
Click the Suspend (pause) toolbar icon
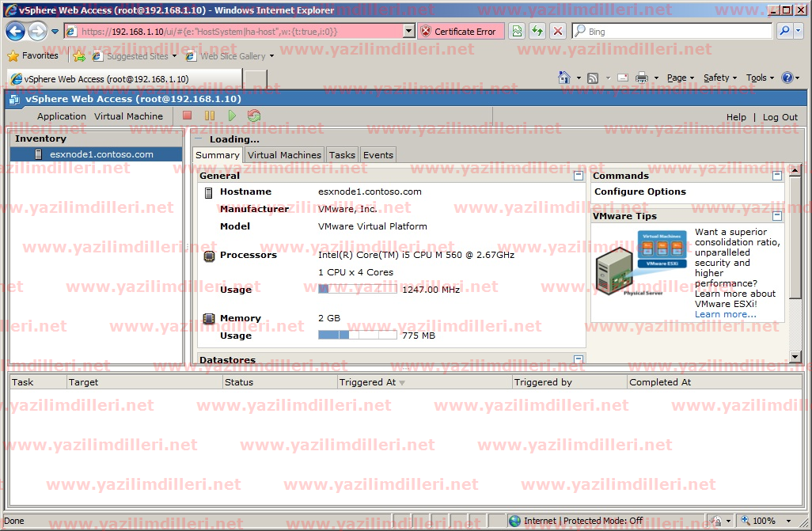(210, 116)
